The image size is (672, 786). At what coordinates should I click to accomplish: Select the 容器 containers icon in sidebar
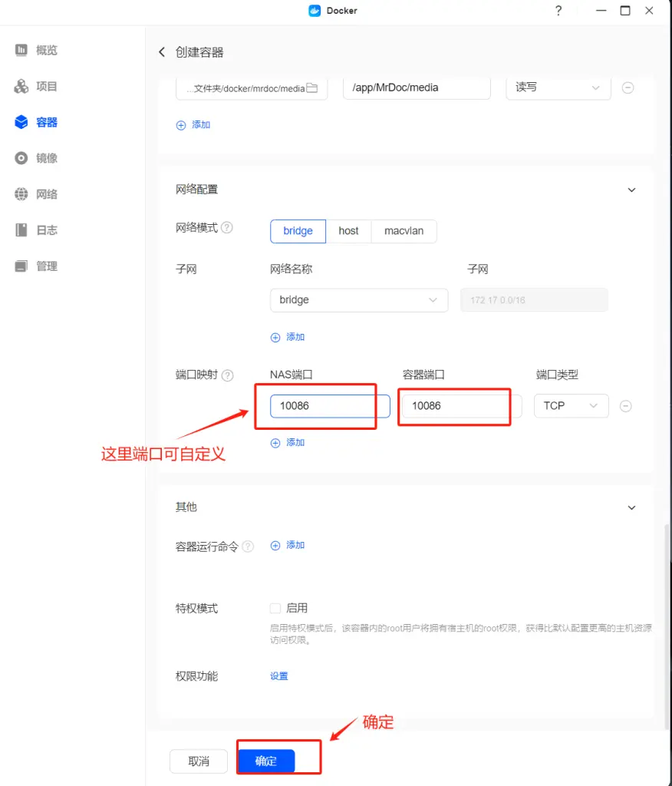tap(21, 122)
